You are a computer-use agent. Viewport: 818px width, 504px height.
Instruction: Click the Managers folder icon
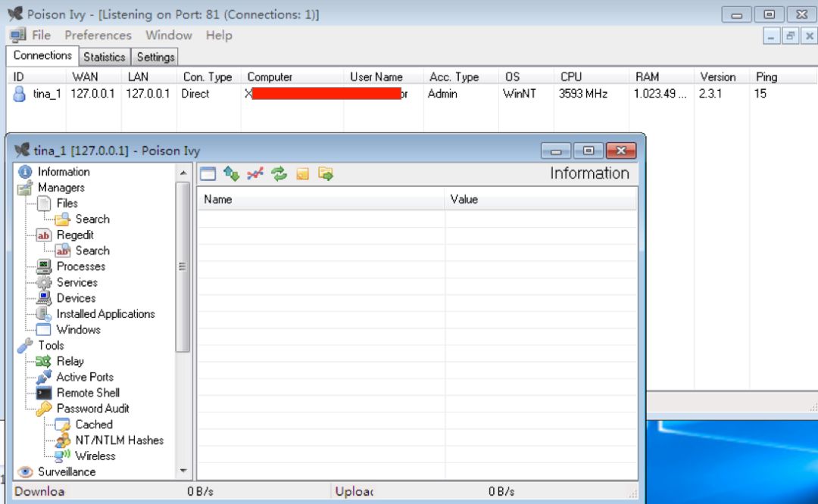tap(25, 188)
